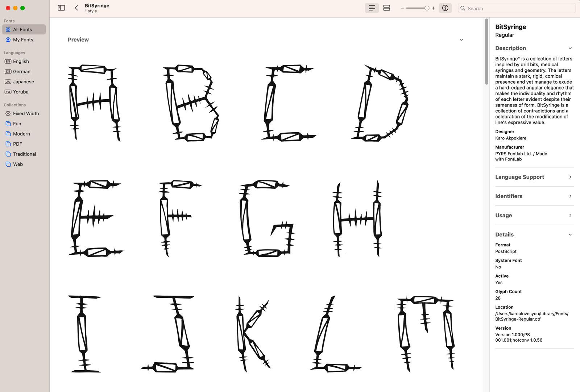The width and height of the screenshot is (580, 392).
Task: Switch to sample text view mode
Action: tap(372, 8)
